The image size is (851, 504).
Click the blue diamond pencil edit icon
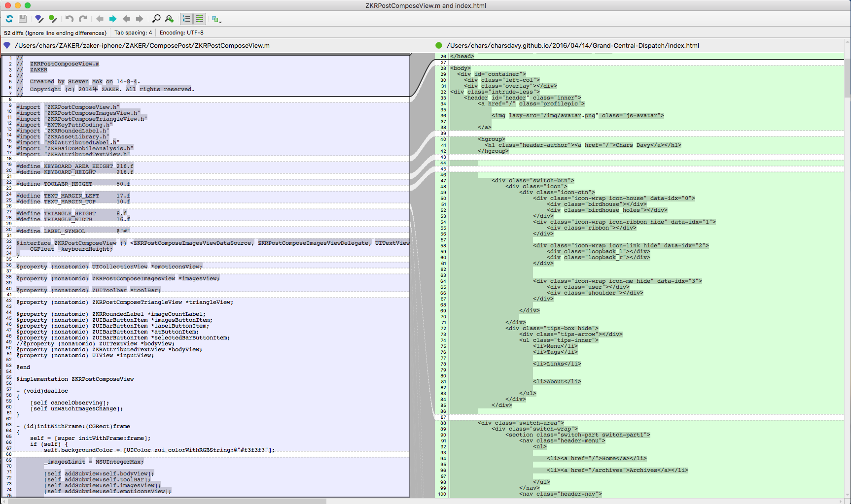[39, 19]
